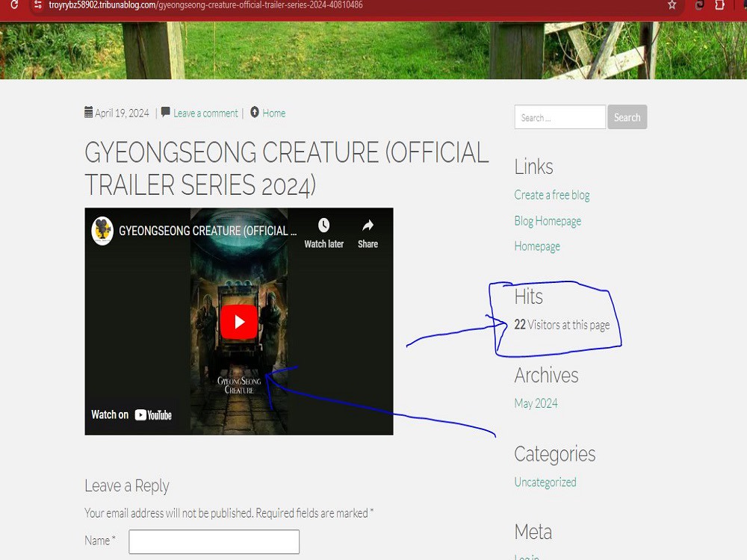Click the 22 Visitors at this page text

click(562, 326)
